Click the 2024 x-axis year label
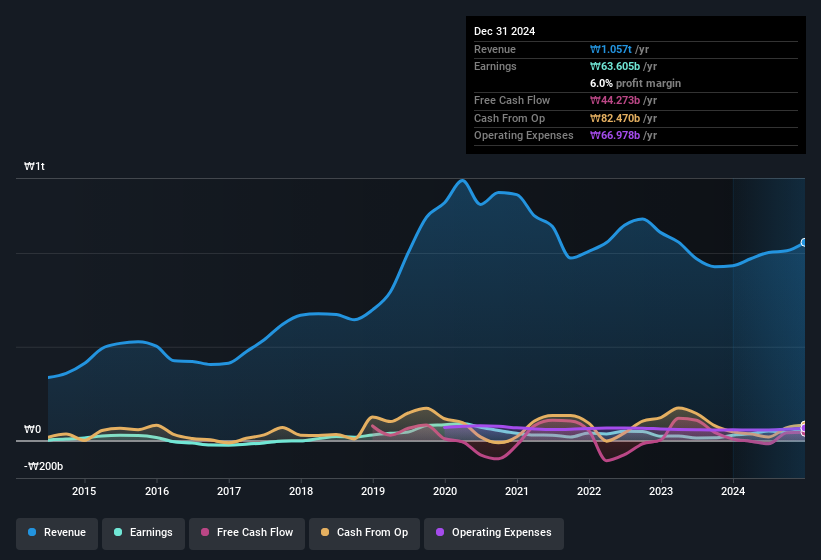 point(733,491)
